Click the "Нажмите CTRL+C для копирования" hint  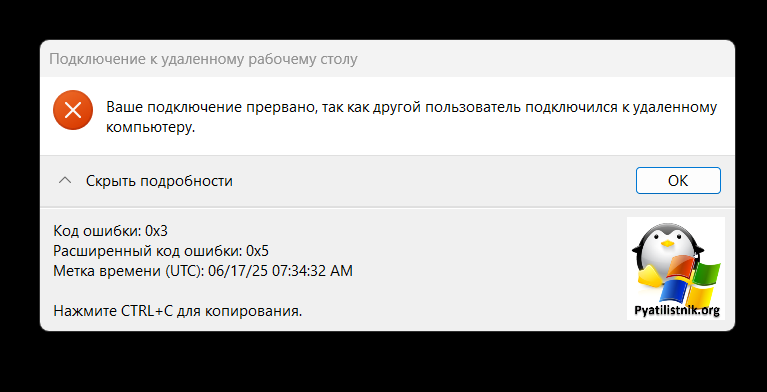click(x=178, y=311)
